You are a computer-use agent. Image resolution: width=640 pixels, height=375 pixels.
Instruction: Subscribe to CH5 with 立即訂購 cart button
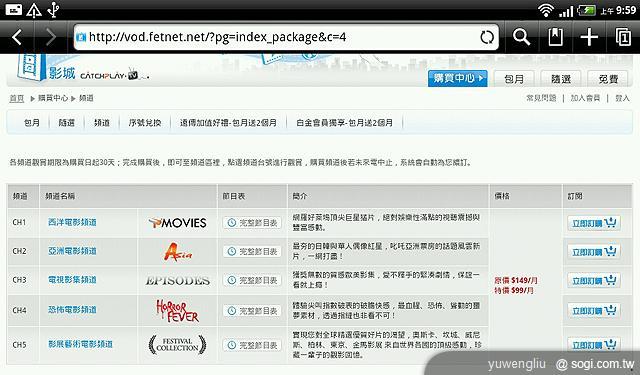pyautogui.click(x=594, y=344)
